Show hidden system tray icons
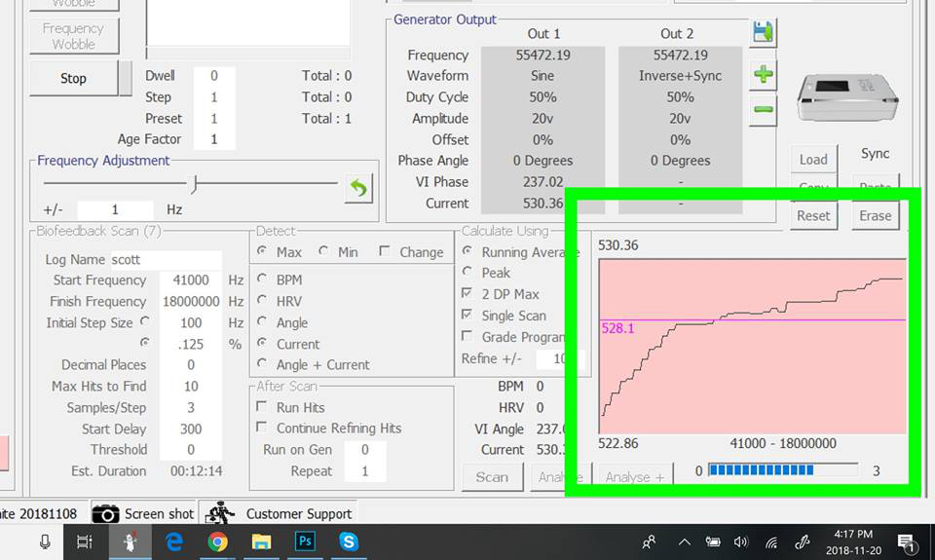 pyautogui.click(x=685, y=541)
